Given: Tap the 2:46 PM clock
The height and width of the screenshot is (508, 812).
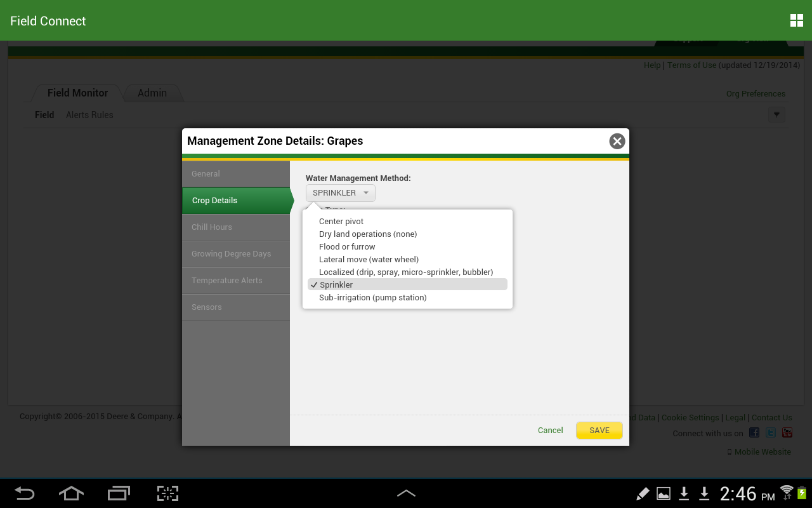Looking at the screenshot, I should pyautogui.click(x=747, y=493).
